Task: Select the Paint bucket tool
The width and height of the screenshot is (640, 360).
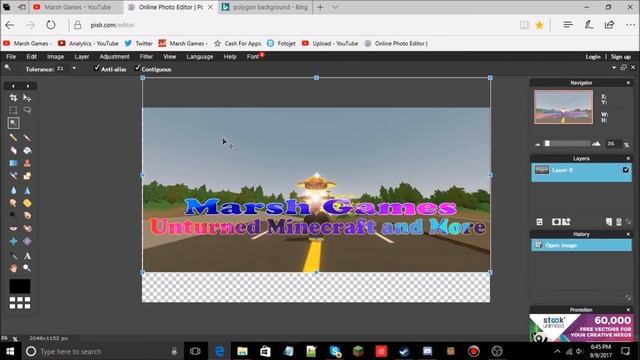Action: tap(27, 151)
